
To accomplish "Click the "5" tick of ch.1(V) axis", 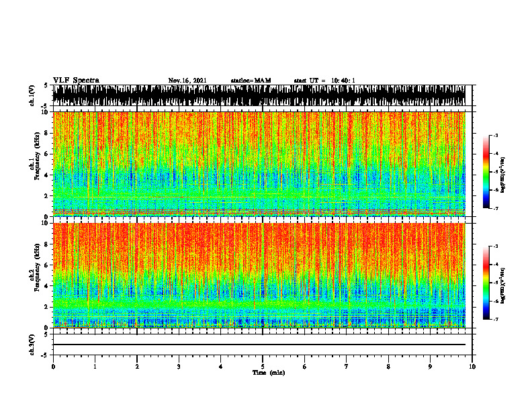I will 46,85.
